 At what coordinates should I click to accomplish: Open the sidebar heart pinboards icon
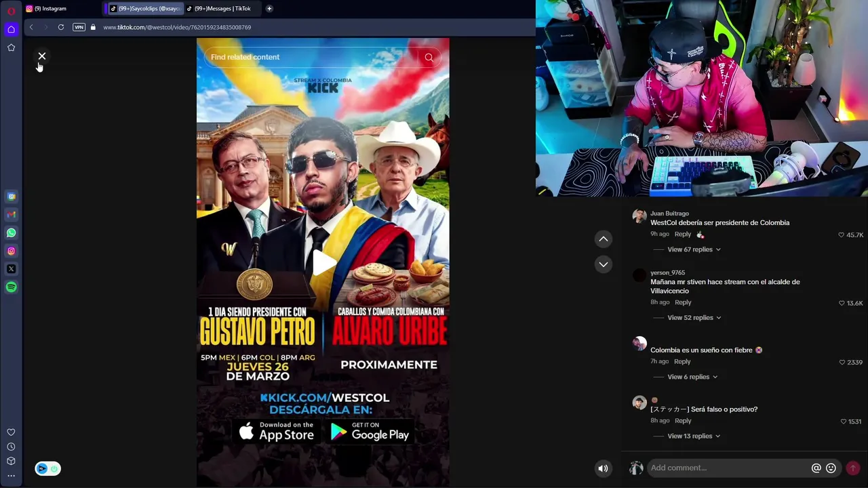point(11,432)
